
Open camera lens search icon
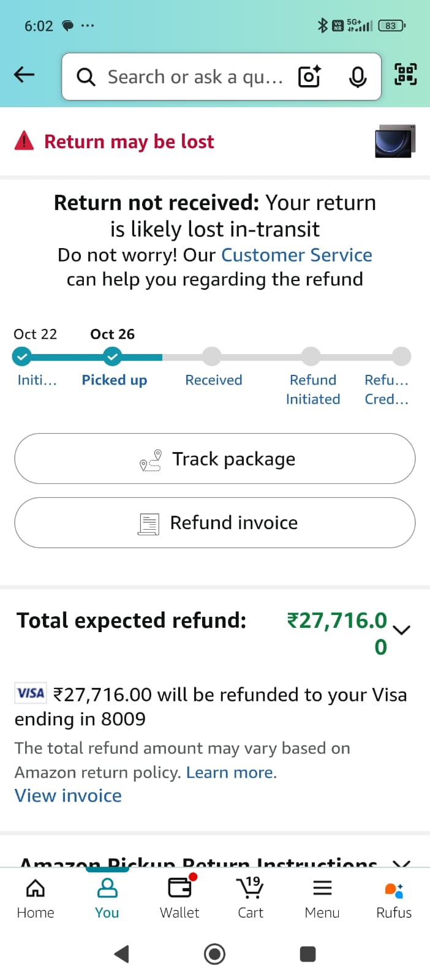[x=309, y=77]
